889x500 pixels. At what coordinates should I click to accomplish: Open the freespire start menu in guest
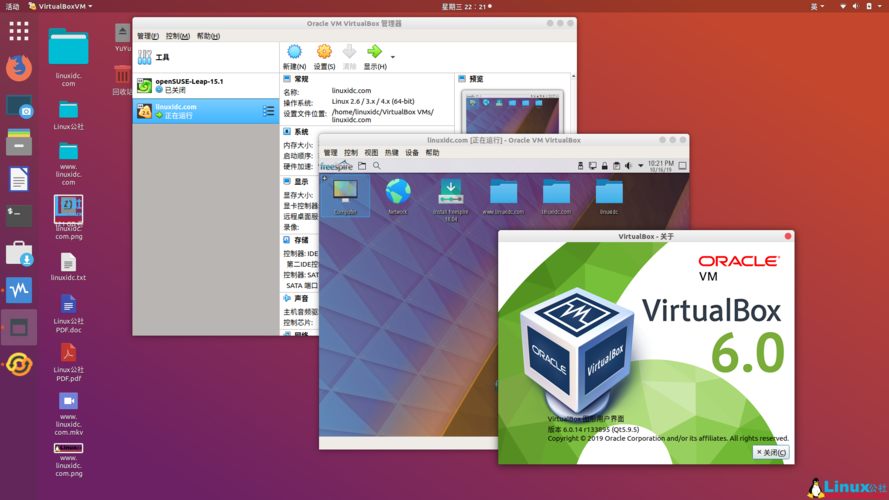coord(336,166)
